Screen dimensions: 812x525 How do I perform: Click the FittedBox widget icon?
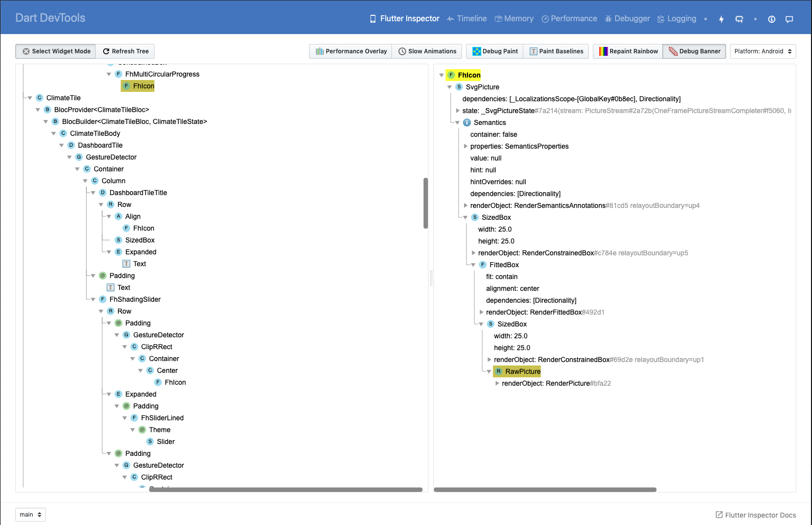(483, 265)
